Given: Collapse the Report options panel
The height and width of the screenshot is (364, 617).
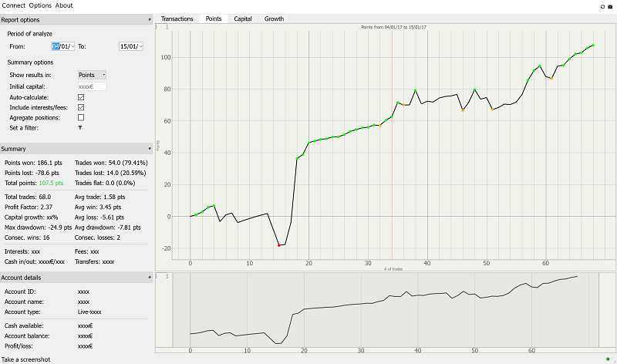Looking at the screenshot, I should coord(150,20).
